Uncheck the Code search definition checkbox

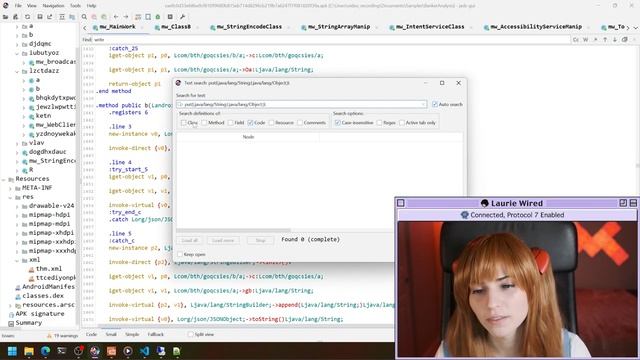(x=250, y=123)
